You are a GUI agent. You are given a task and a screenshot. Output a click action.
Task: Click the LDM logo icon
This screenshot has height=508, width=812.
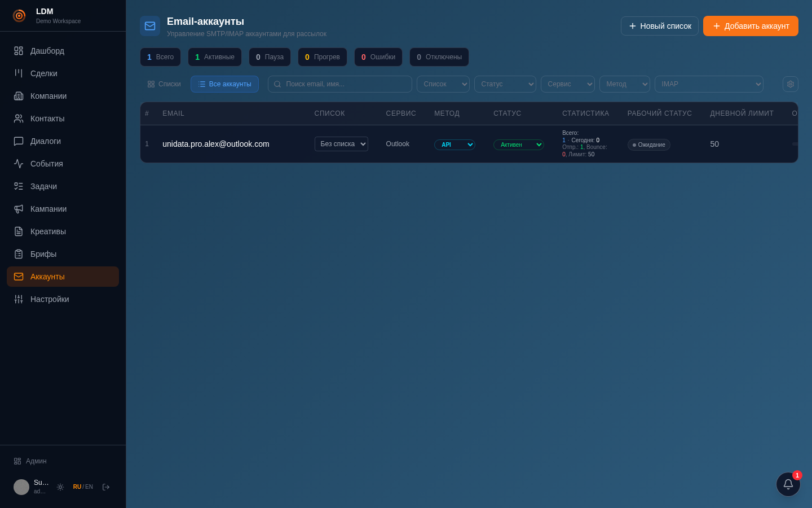click(19, 16)
